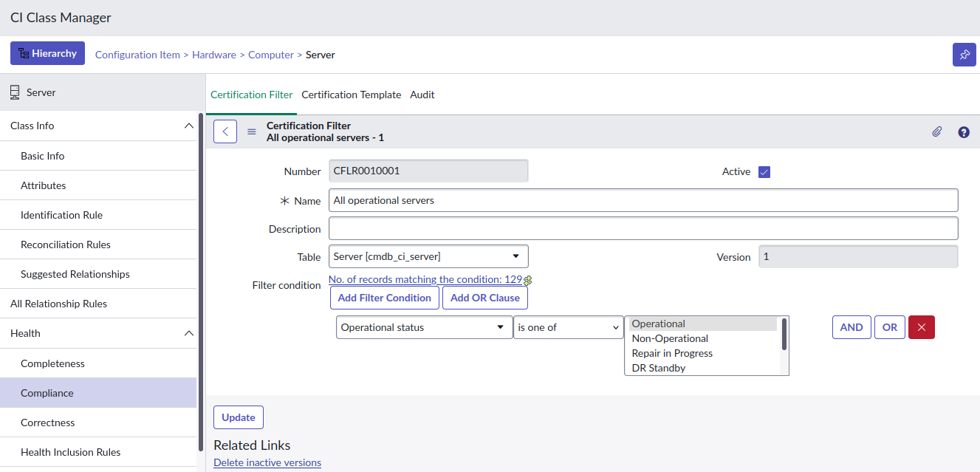Viewport: 980px width, 472px height.
Task: Switch to the Audit tab
Action: point(422,95)
